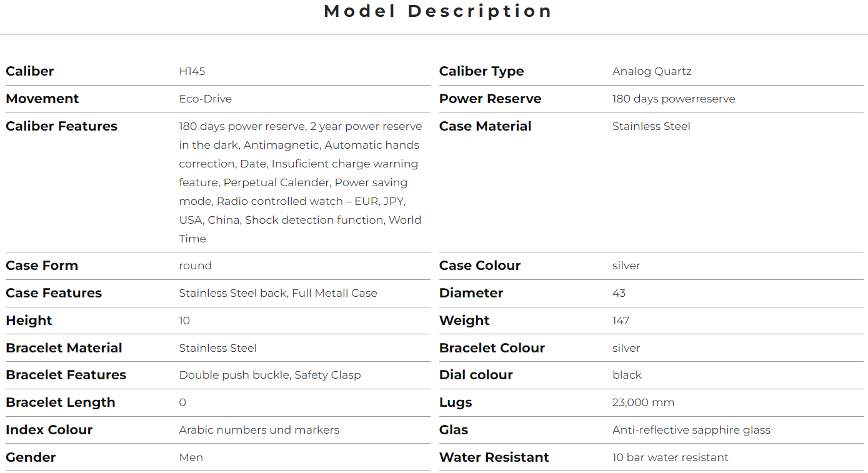This screenshot has width=868, height=473.
Task: Click the Case Features label
Action: pyautogui.click(x=54, y=293)
